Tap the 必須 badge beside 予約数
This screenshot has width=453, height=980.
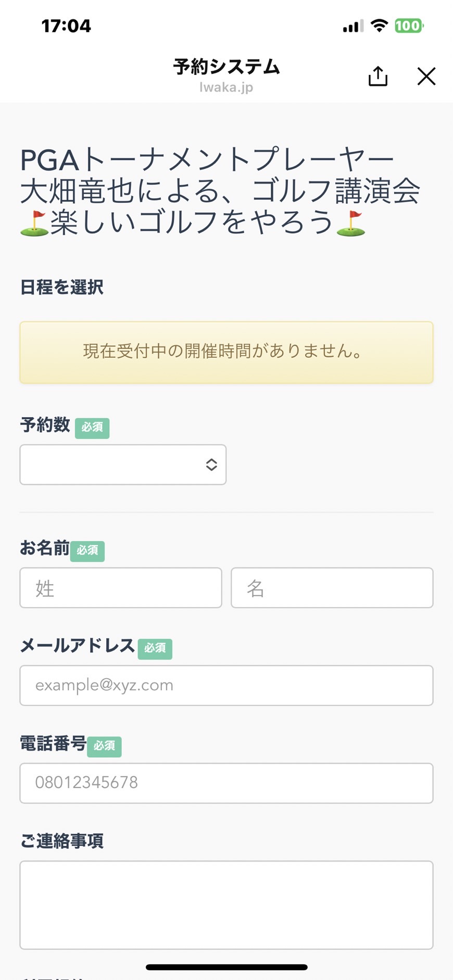point(92,428)
